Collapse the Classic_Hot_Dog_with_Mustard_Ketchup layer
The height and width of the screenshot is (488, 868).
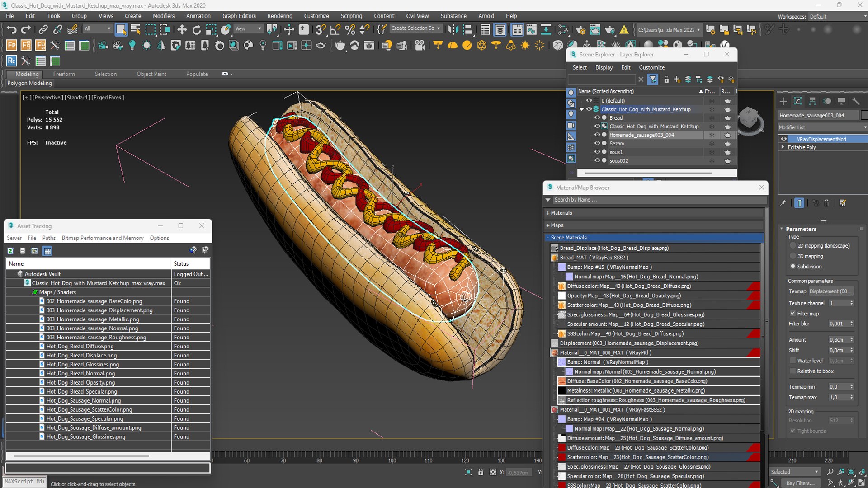pyautogui.click(x=582, y=109)
